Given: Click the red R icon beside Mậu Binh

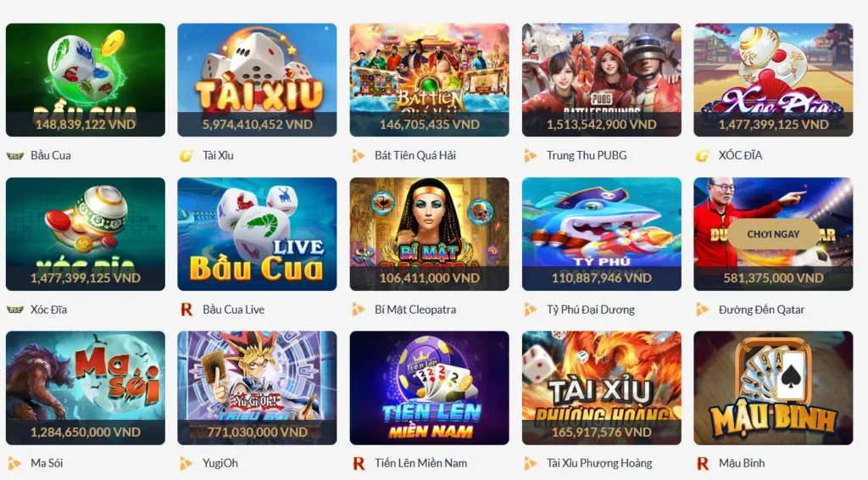Looking at the screenshot, I should (x=703, y=463).
